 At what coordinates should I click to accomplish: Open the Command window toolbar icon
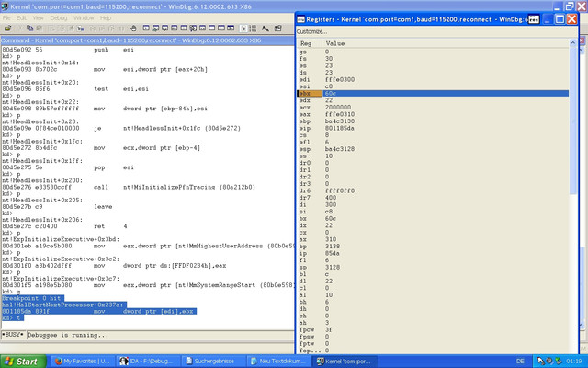coord(146,29)
